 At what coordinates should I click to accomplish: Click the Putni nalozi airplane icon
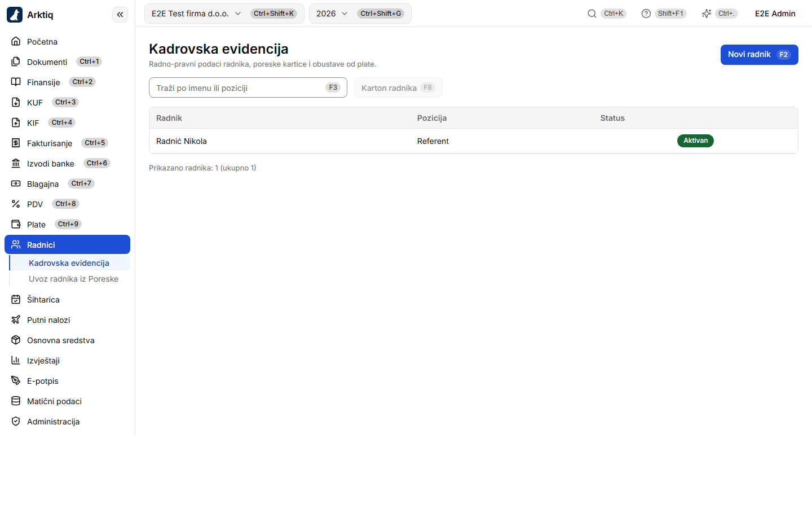pyautogui.click(x=16, y=319)
